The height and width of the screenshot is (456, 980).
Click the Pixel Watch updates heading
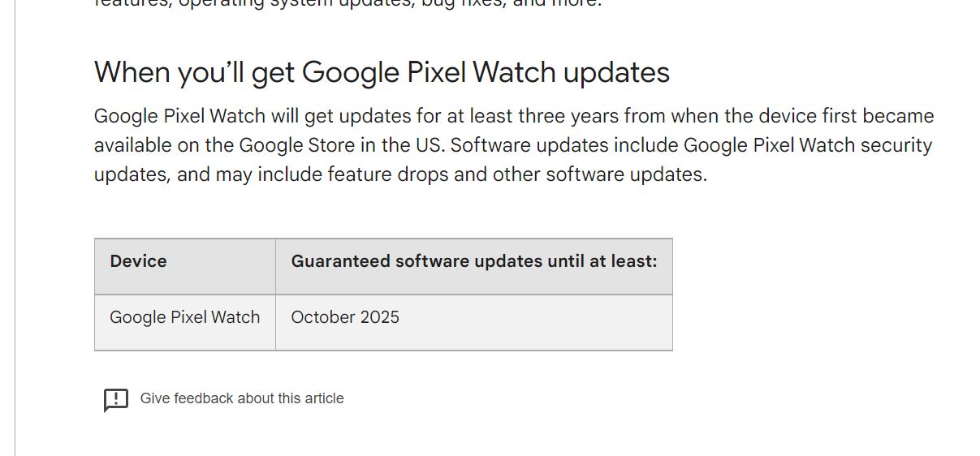point(382,72)
